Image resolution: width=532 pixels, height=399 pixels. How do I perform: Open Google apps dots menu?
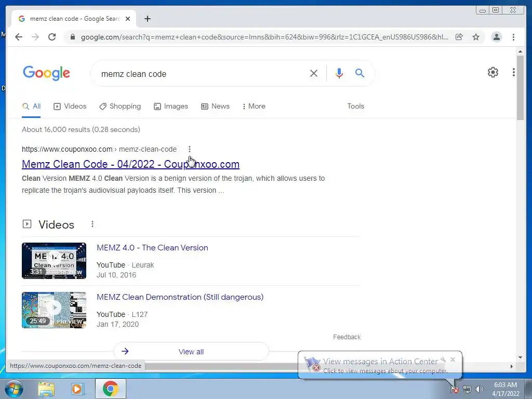point(514,72)
